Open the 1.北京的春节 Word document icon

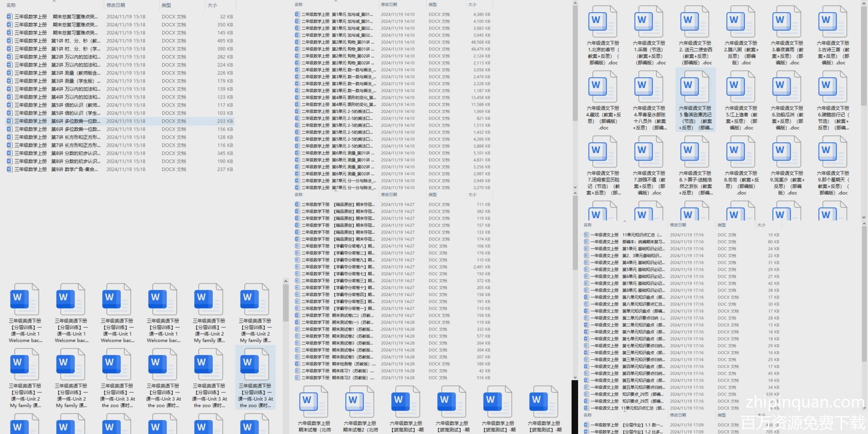click(x=602, y=23)
